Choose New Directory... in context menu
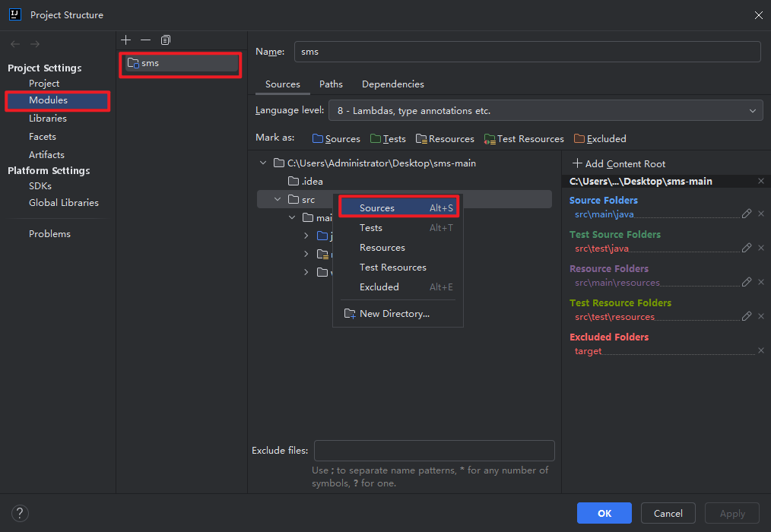 398,314
